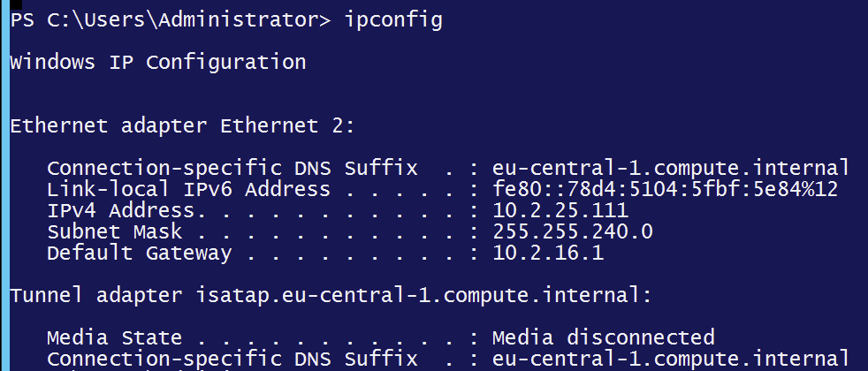Click the subnet mask value 255.255.240.0
Screen dimensions: 868x371
pos(572,232)
